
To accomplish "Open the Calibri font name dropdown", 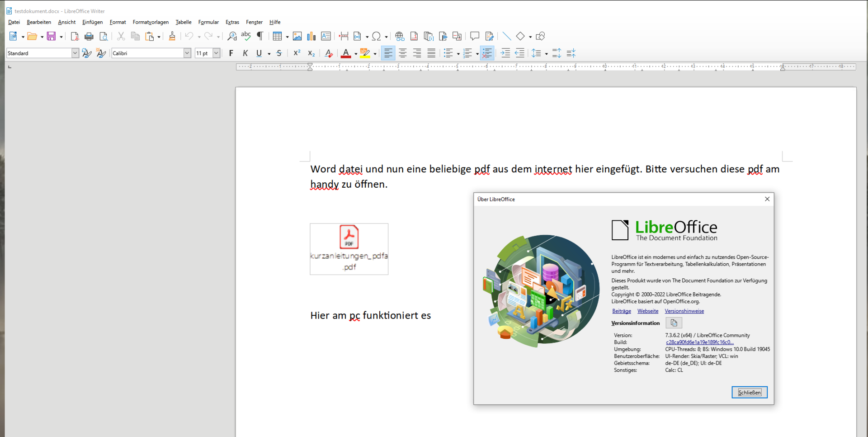I will tap(187, 53).
